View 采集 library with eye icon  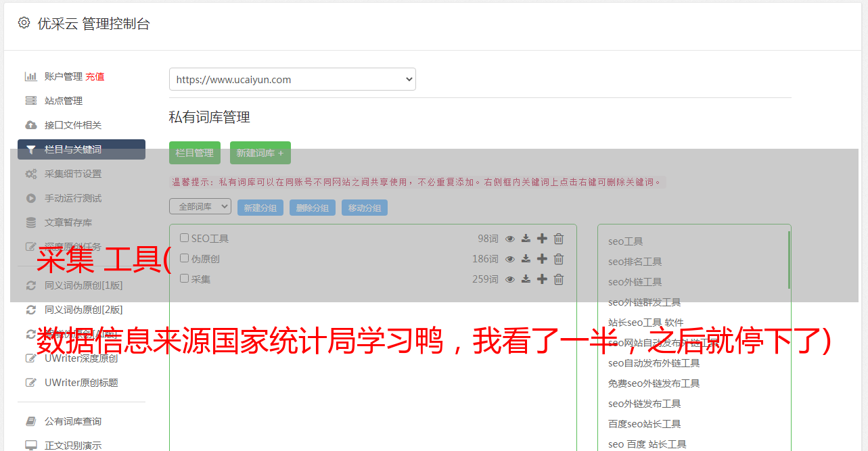click(x=510, y=279)
